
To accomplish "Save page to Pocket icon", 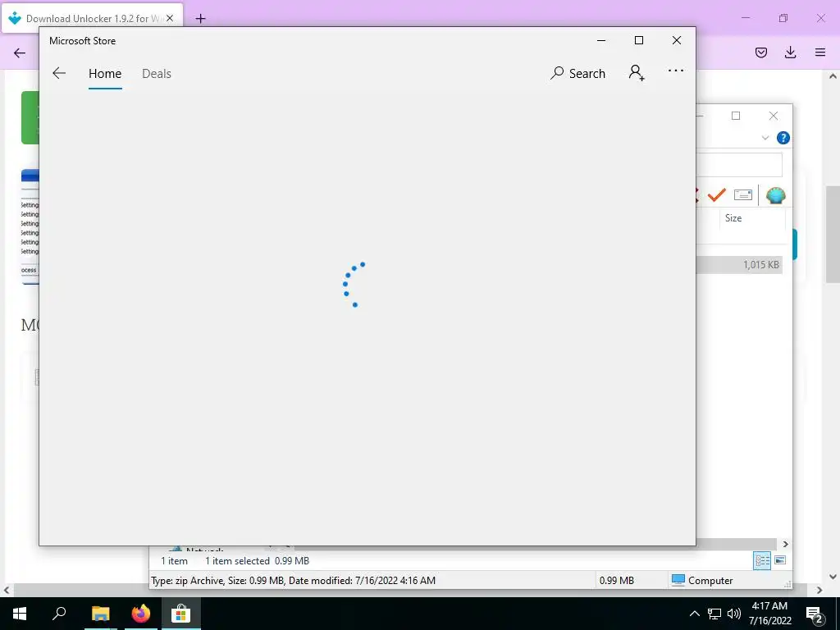I will coord(761,52).
